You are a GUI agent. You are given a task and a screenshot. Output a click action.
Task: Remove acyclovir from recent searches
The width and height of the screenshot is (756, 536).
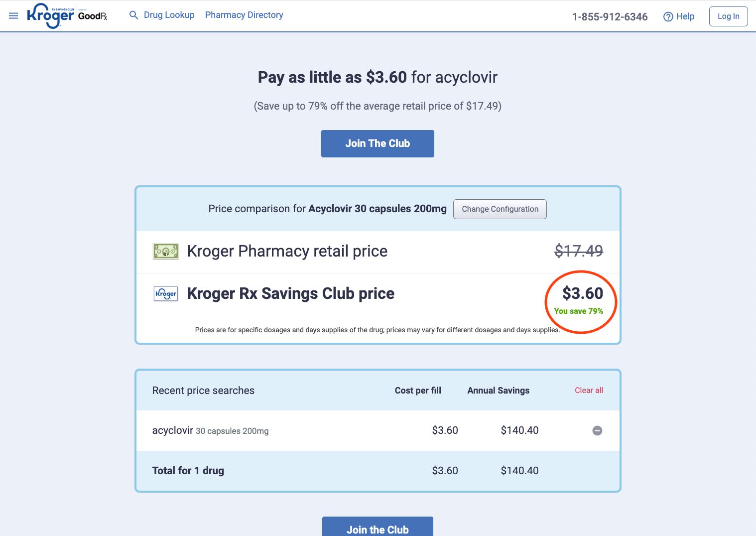597,430
